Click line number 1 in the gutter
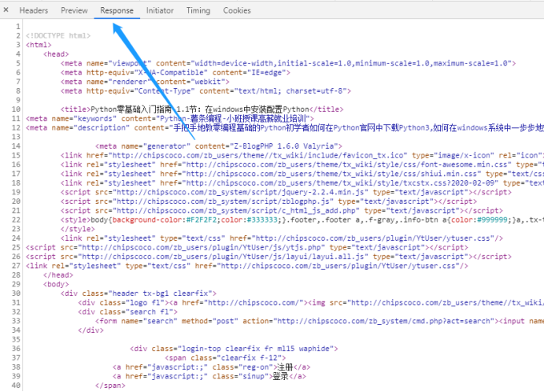Screen dimensions: 544x392 (x=18, y=26)
